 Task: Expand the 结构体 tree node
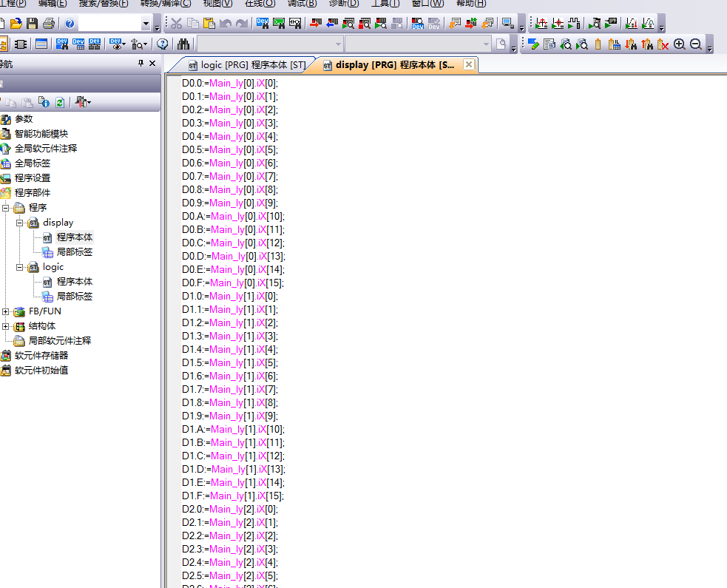[6, 326]
